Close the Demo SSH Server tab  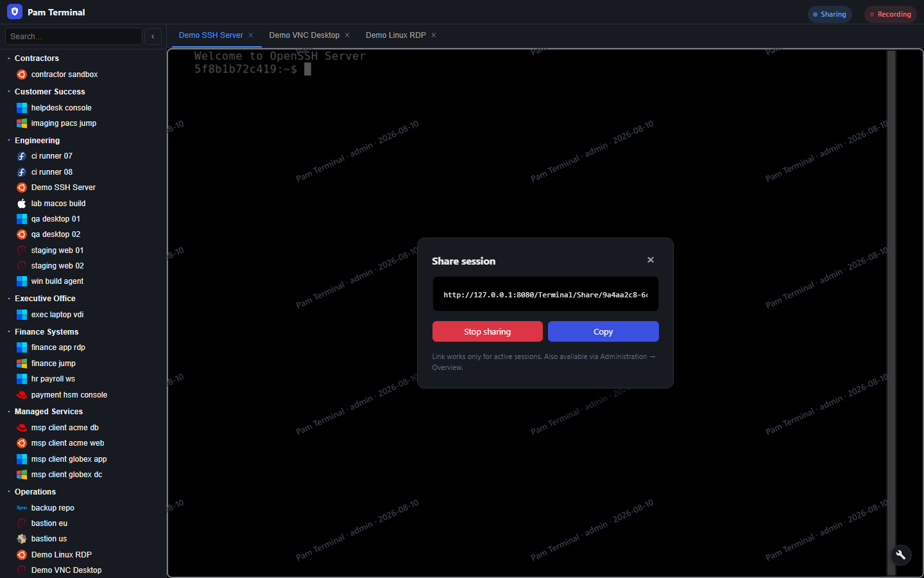251,35
